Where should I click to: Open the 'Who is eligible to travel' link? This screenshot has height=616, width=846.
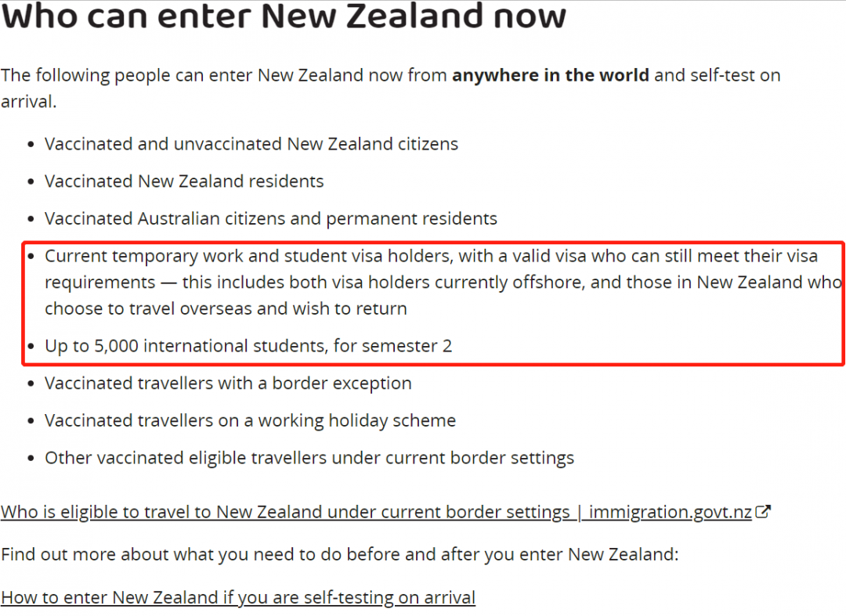click(x=385, y=511)
